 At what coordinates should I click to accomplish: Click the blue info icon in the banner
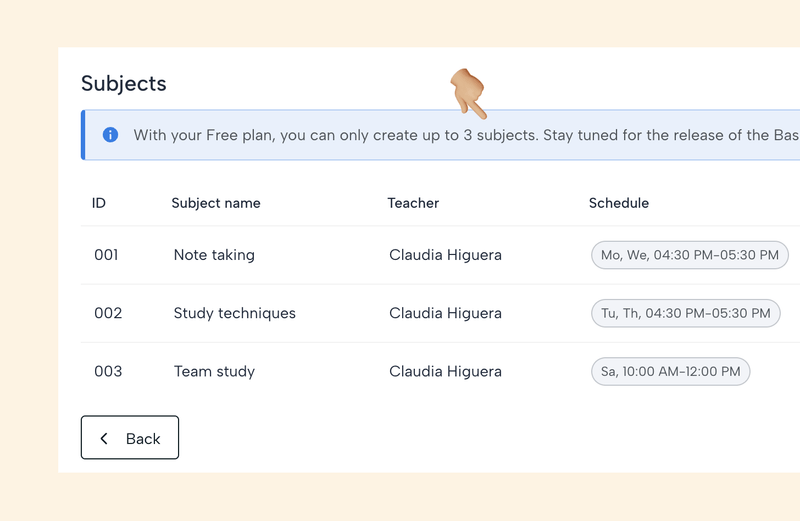[111, 135]
